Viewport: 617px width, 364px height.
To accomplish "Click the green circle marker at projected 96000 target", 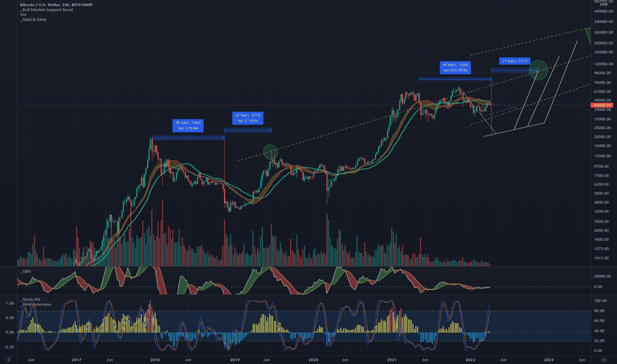I will tap(538, 70).
